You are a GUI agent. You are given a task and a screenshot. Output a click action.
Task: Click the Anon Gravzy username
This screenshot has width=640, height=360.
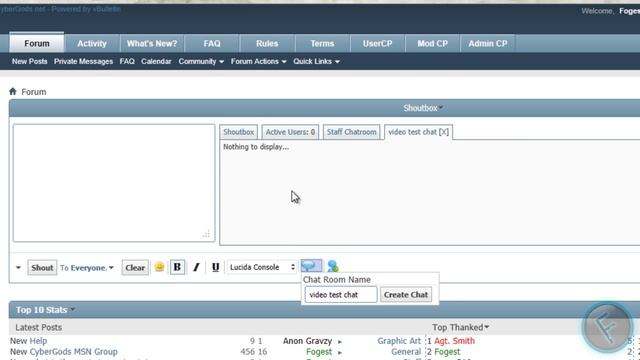click(307, 341)
